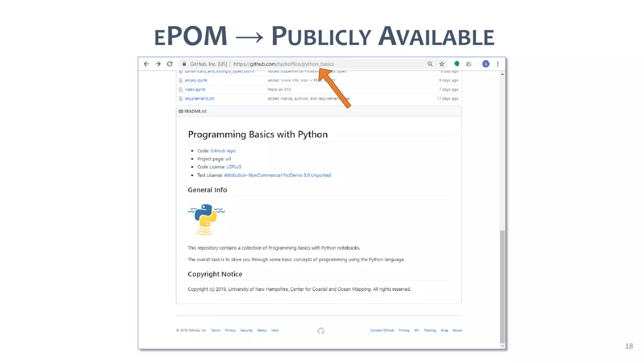This screenshot has width=644, height=363.
Task: Click the bookmark star icon
Action: tap(442, 64)
